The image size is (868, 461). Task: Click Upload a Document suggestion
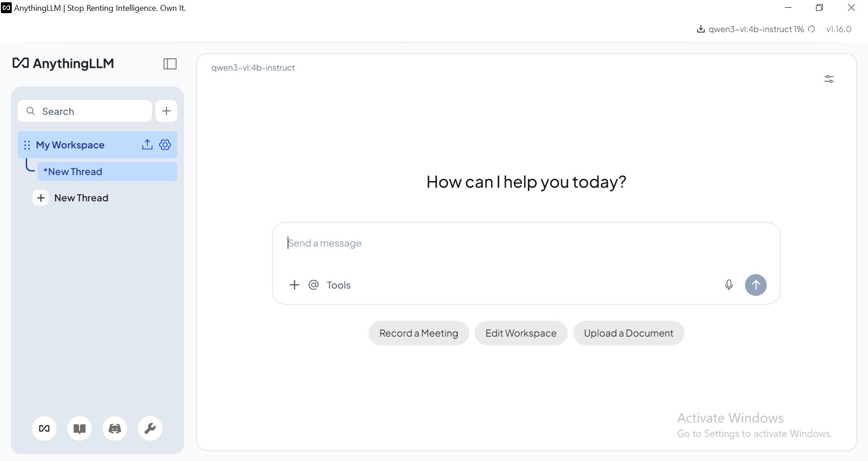point(628,333)
